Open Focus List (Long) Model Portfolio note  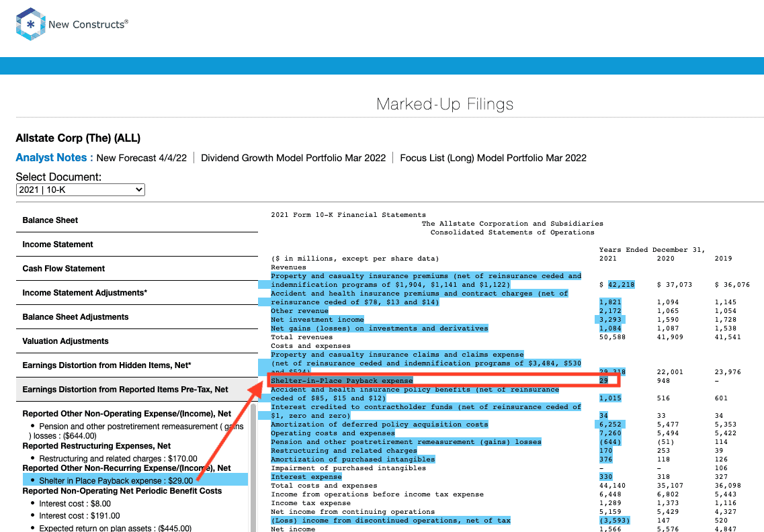pos(493,158)
